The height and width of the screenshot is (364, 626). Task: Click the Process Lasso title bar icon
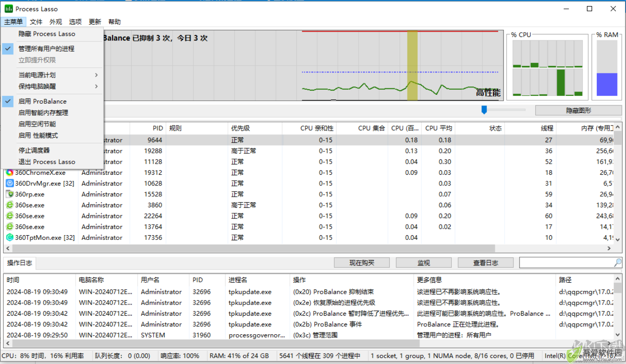9,9
